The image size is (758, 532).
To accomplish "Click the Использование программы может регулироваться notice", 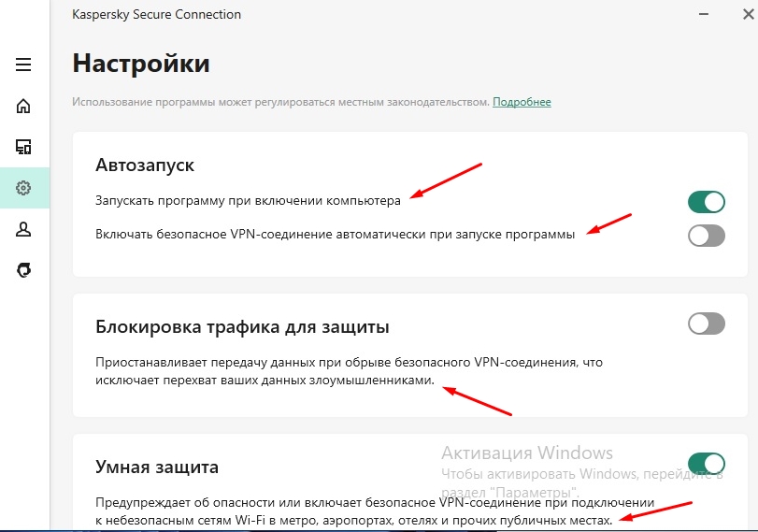I will click(x=281, y=102).
